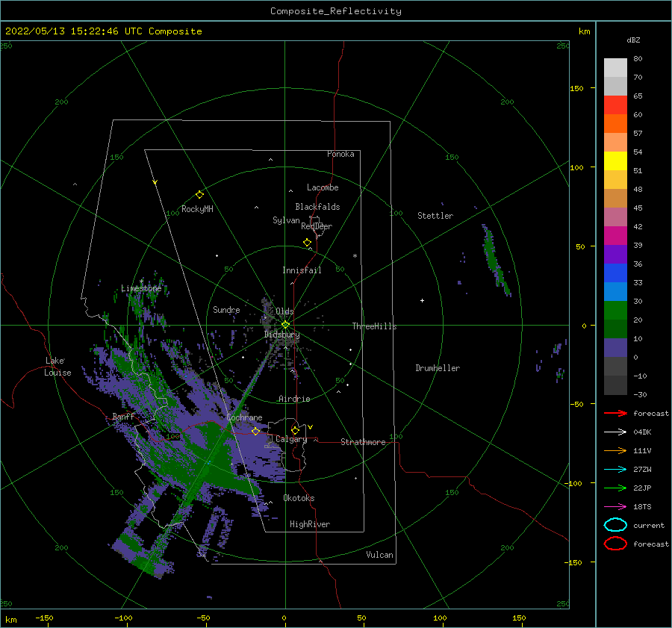The width and height of the screenshot is (672, 628).
Task: Click the Calgary city label
Action: point(291,439)
